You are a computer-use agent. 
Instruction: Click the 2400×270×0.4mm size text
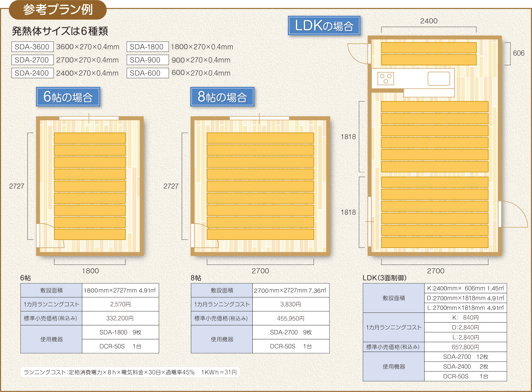coord(87,73)
